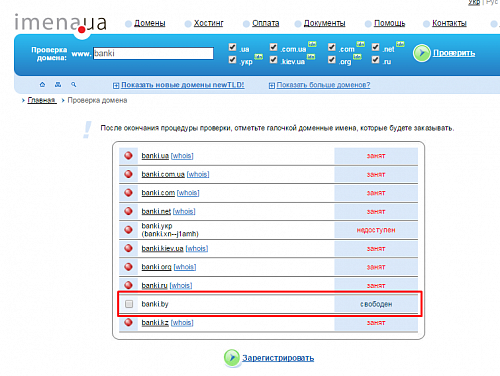
Task: Open whois for banki.ru
Action: tap(181, 286)
